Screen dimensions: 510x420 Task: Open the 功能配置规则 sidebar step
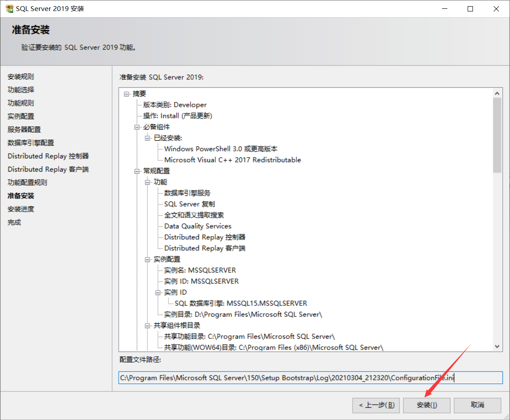tap(27, 183)
